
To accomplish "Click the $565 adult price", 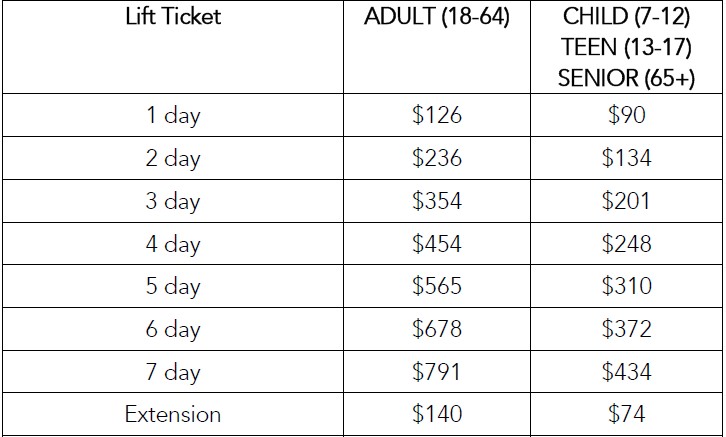I will click(437, 286).
